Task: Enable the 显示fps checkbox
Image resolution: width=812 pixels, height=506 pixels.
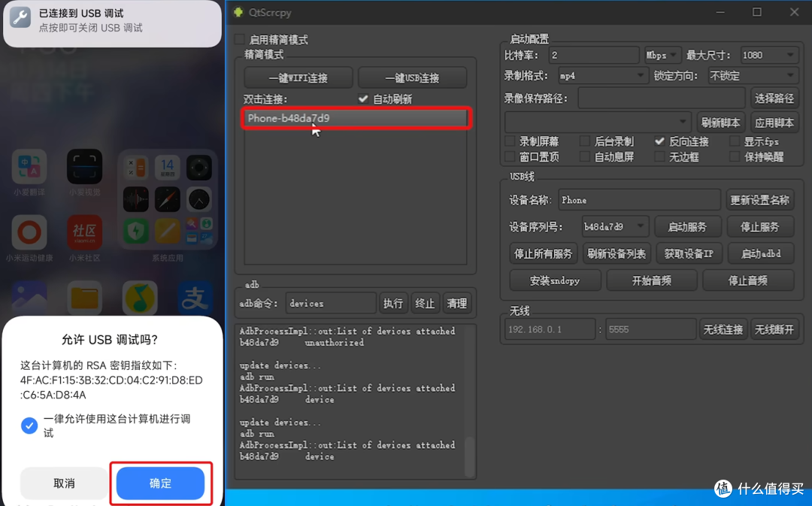Action: (735, 141)
